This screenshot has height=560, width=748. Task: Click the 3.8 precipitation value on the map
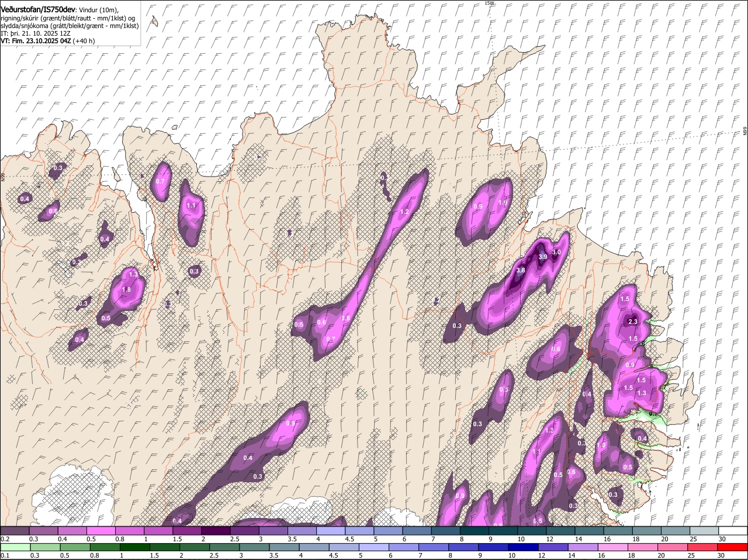pyautogui.click(x=521, y=271)
